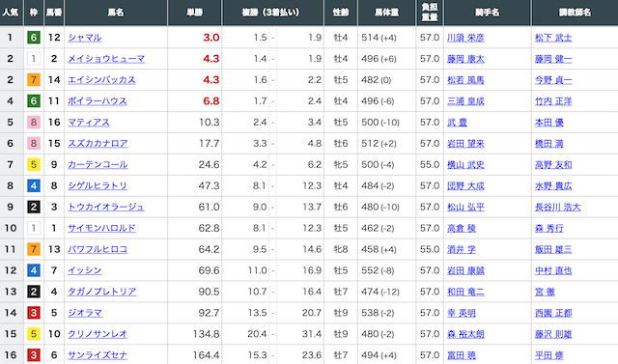Open horse link メイショウヒューマ
Screen dimensions: 618x364
(x=106, y=59)
